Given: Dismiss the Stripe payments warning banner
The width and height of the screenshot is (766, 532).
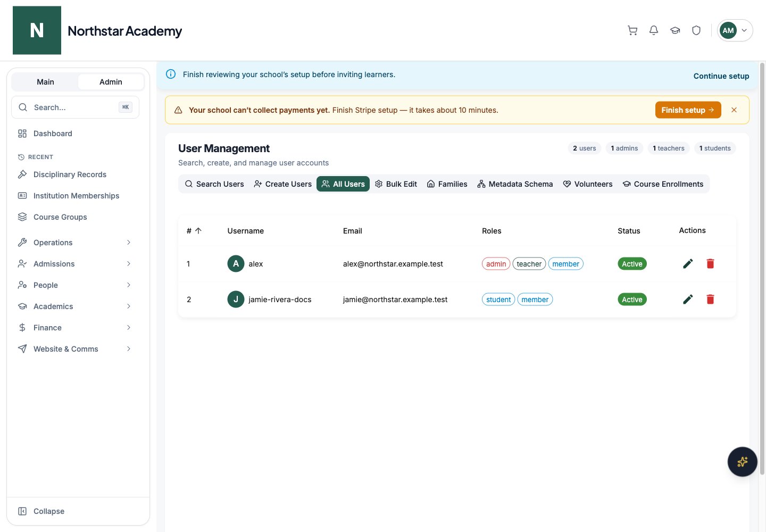Looking at the screenshot, I should coord(734,110).
